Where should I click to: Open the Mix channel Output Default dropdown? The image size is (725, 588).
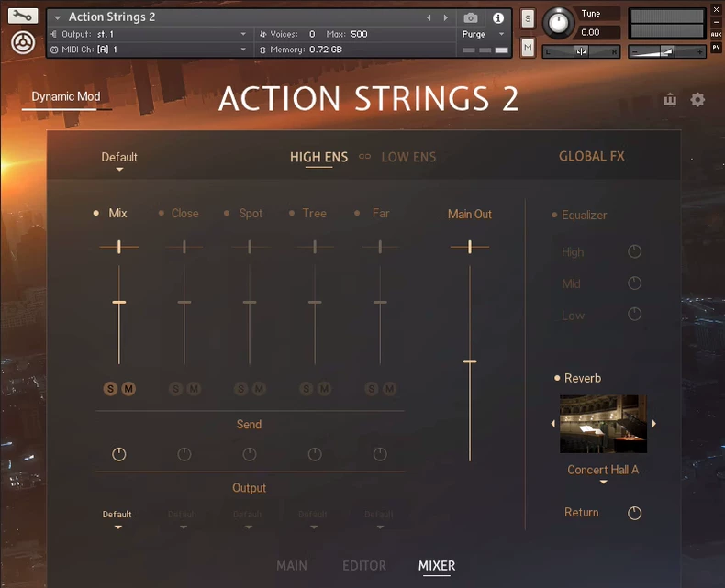click(x=117, y=519)
